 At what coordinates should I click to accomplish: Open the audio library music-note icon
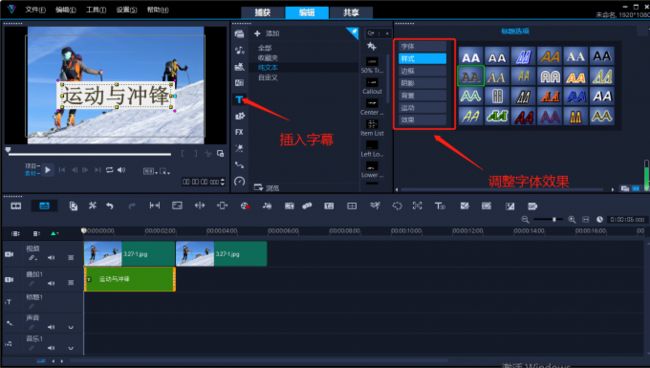239,50
